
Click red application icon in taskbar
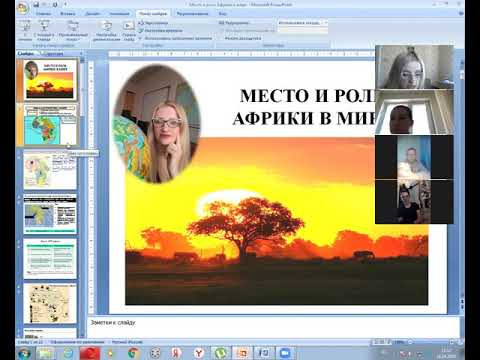point(90,353)
